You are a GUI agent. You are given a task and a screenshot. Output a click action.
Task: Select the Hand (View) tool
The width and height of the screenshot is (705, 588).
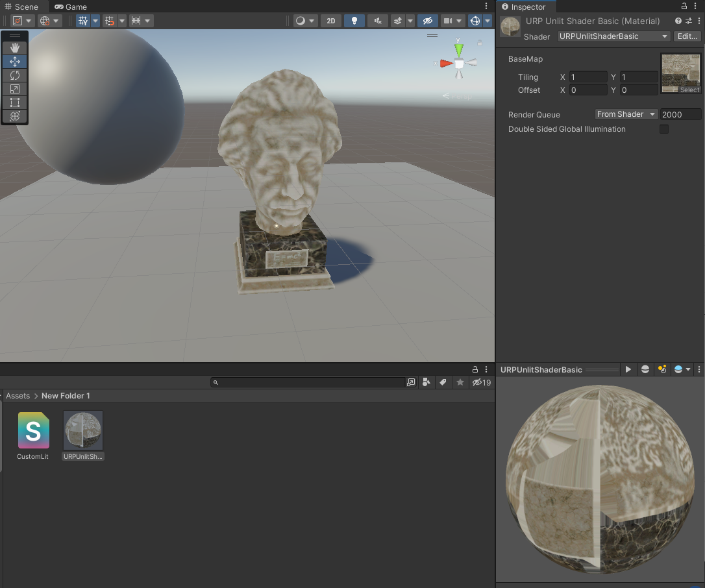pyautogui.click(x=15, y=47)
